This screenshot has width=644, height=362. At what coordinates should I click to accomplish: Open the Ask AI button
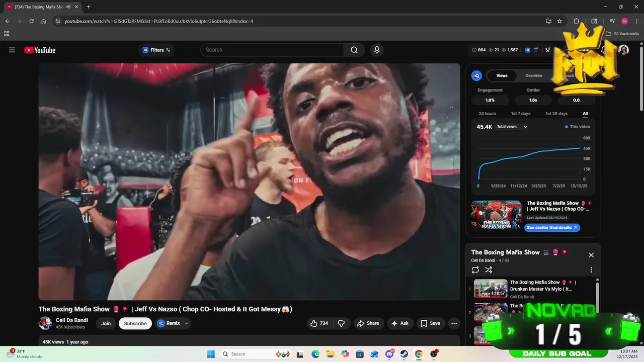(400, 323)
